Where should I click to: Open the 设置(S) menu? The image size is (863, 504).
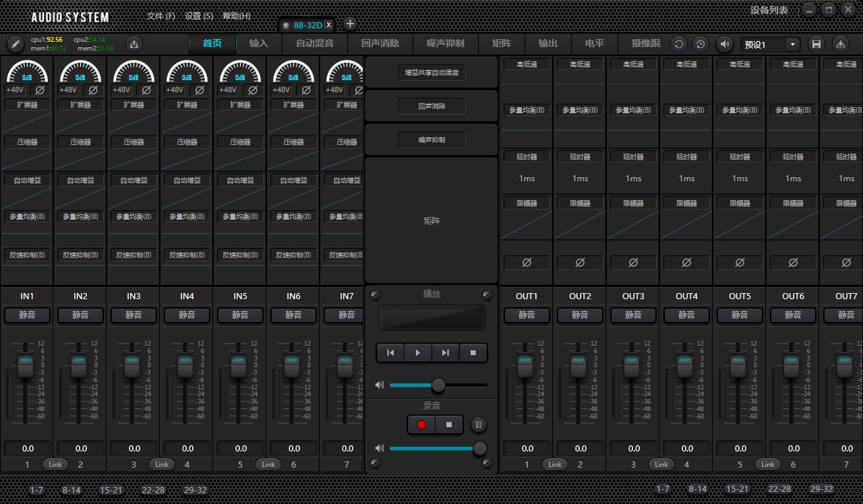(199, 16)
